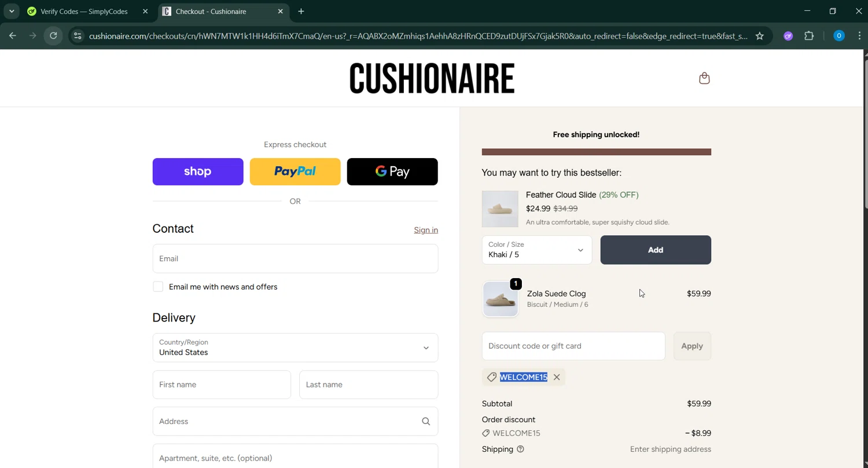Expand the Country/Region dropdown
868x468 pixels.
click(x=295, y=348)
